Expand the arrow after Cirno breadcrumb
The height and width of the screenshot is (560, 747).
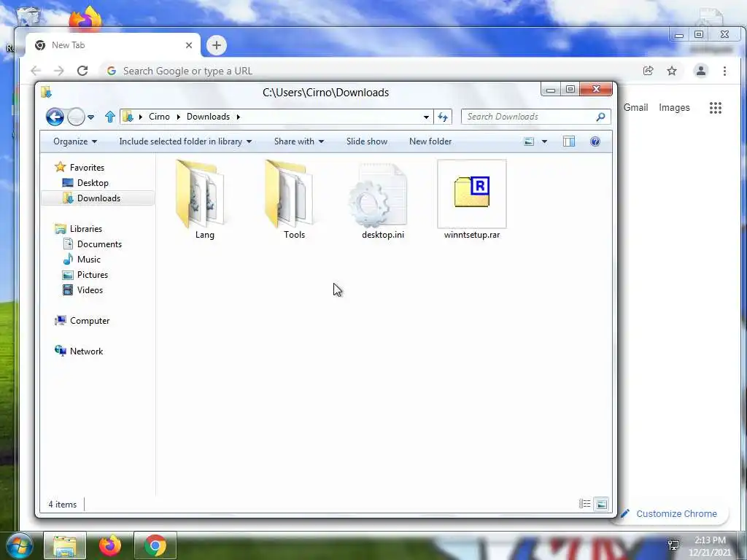tap(178, 117)
